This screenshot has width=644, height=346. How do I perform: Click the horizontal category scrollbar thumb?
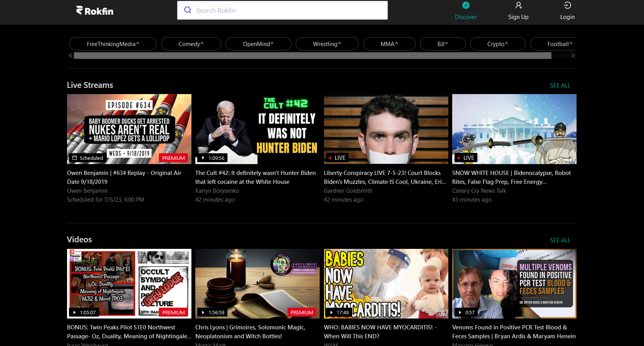(313, 56)
